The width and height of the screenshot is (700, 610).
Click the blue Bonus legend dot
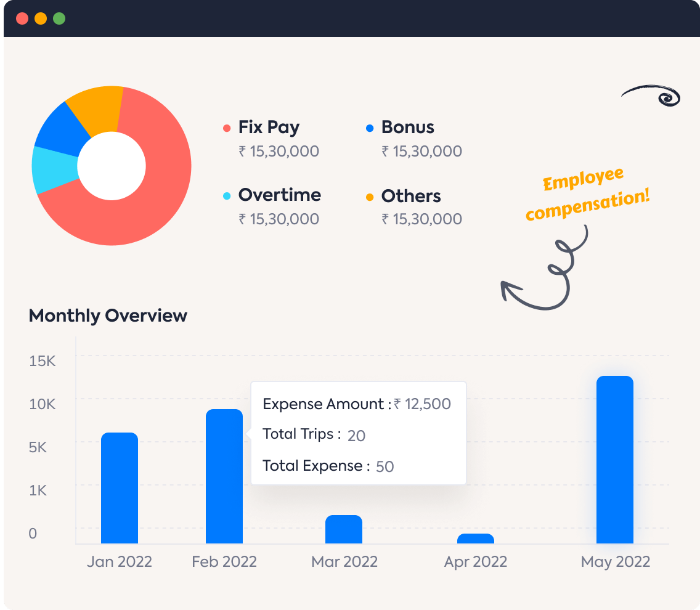tap(368, 128)
